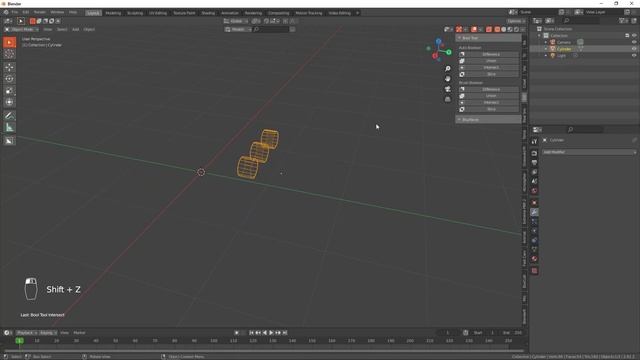
Task: Switch to UV Editing workspace tab
Action: [x=158, y=13]
